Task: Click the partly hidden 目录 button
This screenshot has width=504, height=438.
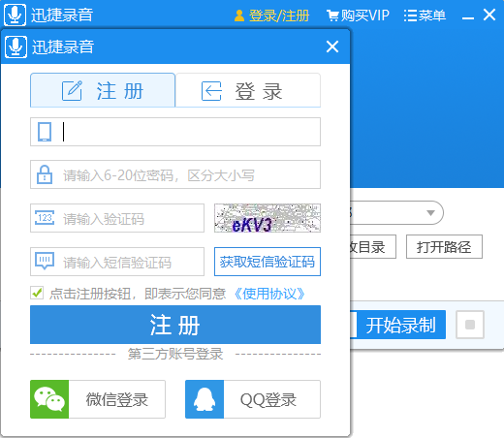Action: [373, 247]
